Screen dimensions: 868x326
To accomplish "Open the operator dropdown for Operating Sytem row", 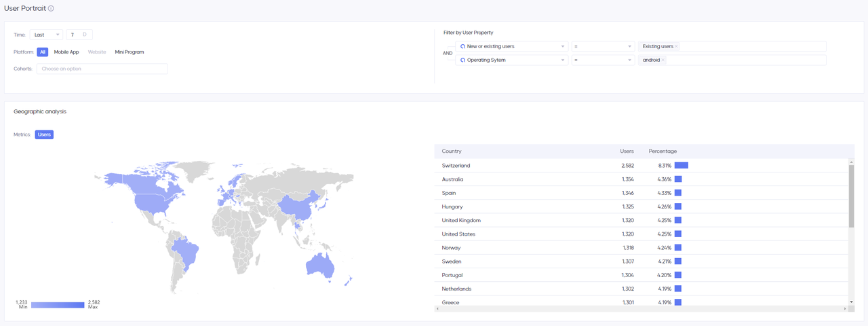I will coord(603,60).
